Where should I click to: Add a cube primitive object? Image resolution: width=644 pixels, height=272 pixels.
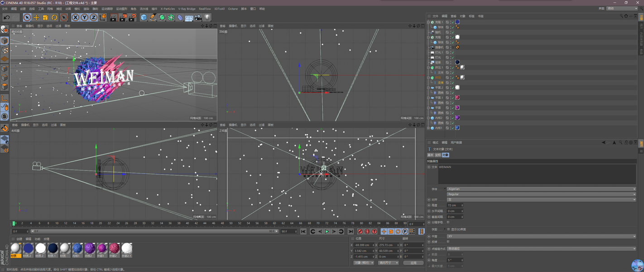pyautogui.click(x=144, y=17)
